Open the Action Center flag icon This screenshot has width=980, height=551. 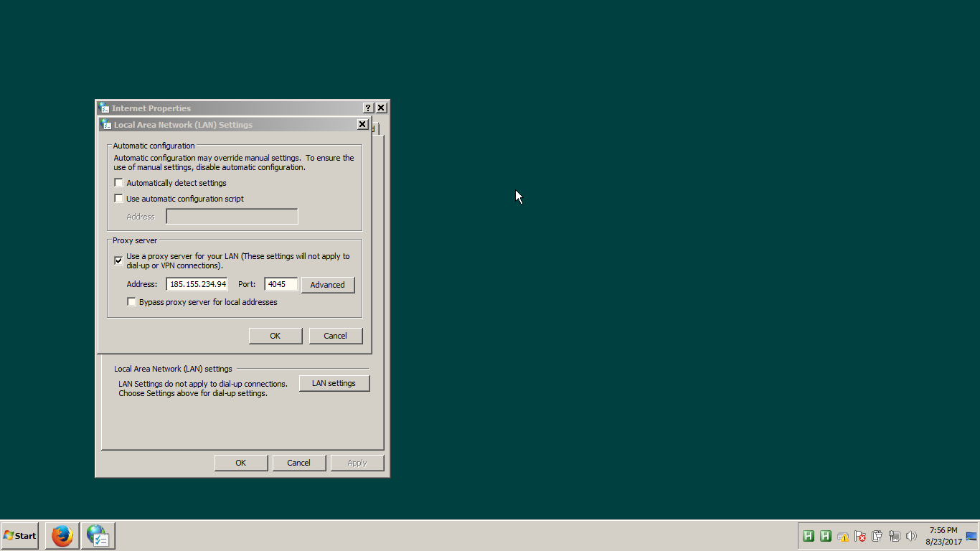[x=860, y=536]
